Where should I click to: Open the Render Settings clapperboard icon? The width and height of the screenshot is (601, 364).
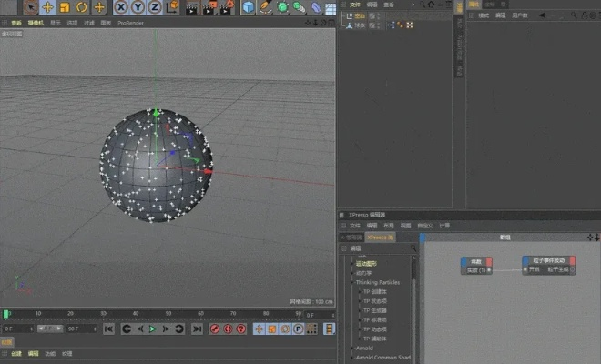click(x=228, y=7)
